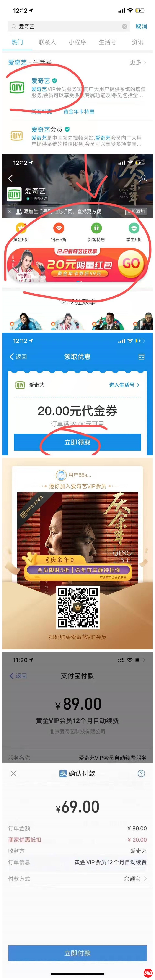Clear the 爱奇艺 search field text
Viewport: 155px width, 980px height.
tap(125, 26)
